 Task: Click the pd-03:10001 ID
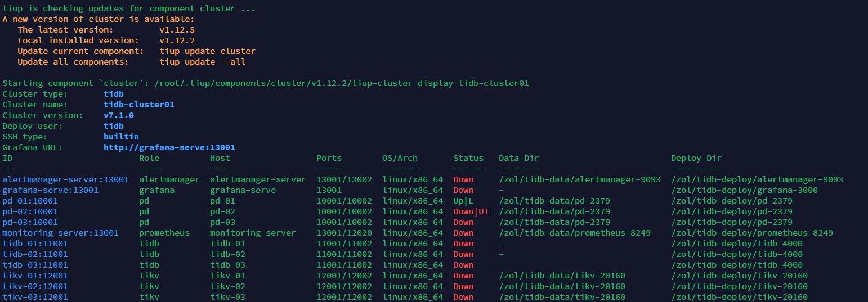pos(30,222)
